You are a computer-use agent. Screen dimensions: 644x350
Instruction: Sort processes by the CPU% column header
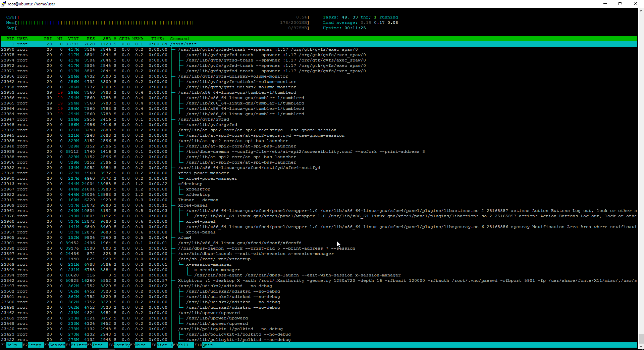pyautogui.click(x=124, y=39)
